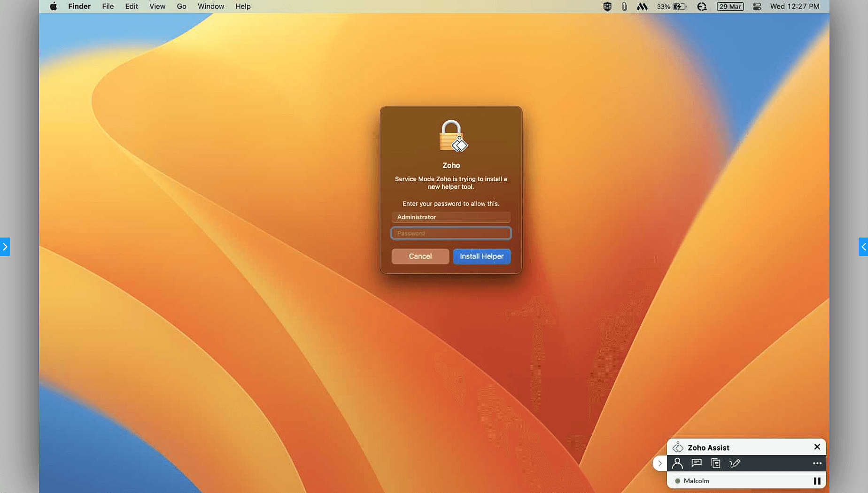The width and height of the screenshot is (868, 493).
Task: Click the 29 Mar date in menu bar
Action: (x=730, y=7)
